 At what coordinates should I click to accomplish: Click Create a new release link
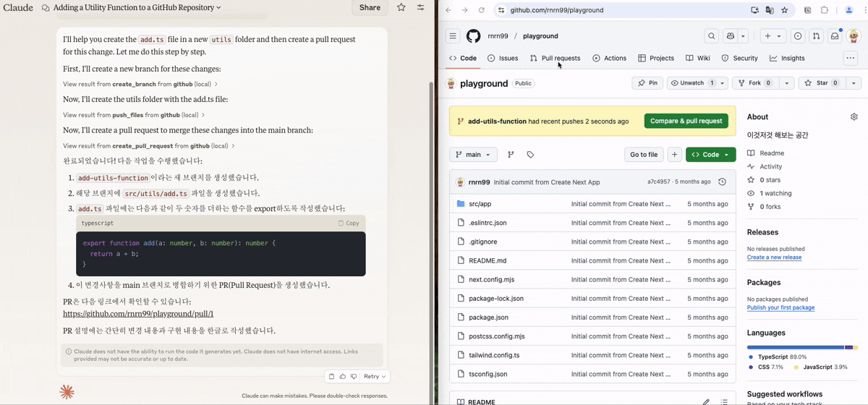774,257
